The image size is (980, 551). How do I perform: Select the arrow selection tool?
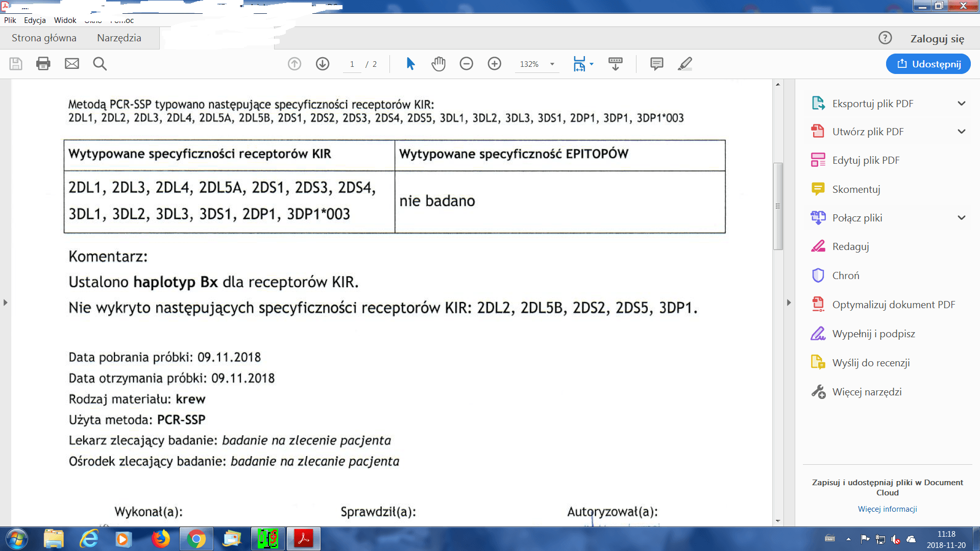tap(410, 64)
